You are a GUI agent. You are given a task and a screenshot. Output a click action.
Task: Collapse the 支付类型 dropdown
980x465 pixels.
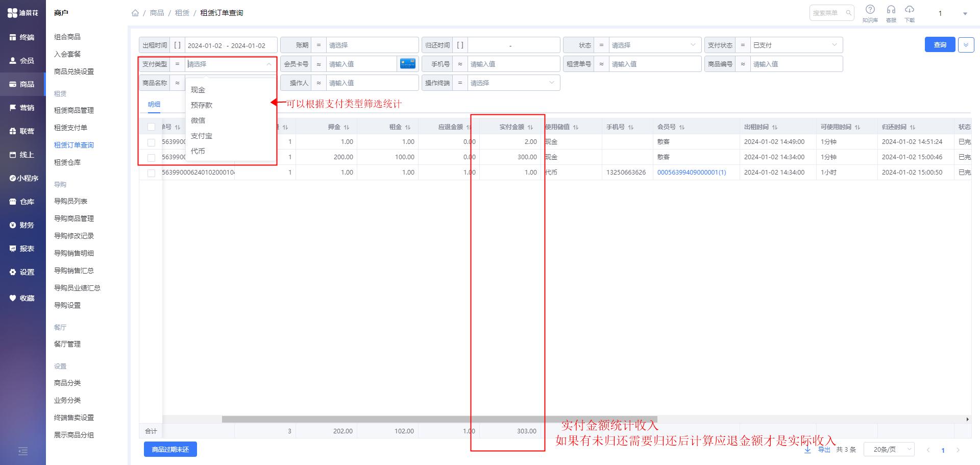(269, 64)
